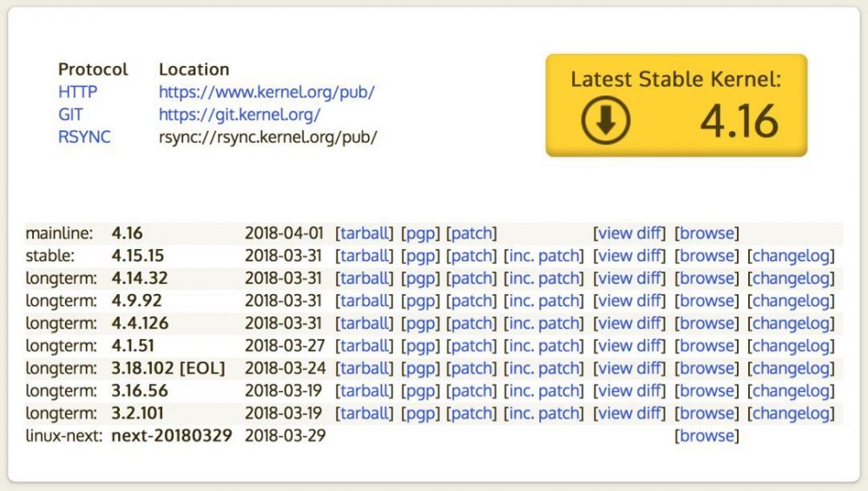Open patch for mainline 4.16
The width and height of the screenshot is (868, 491).
[x=471, y=233]
